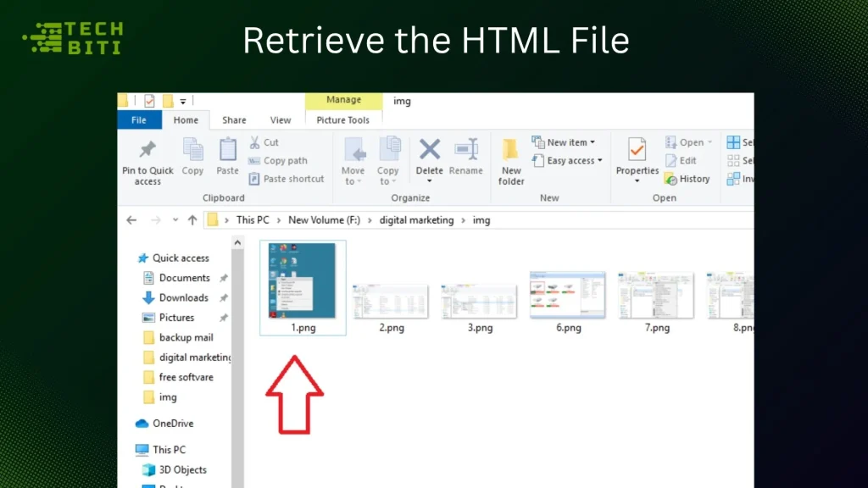Image resolution: width=868 pixels, height=488 pixels.
Task: Open the New item dropdown
Action: [565, 141]
